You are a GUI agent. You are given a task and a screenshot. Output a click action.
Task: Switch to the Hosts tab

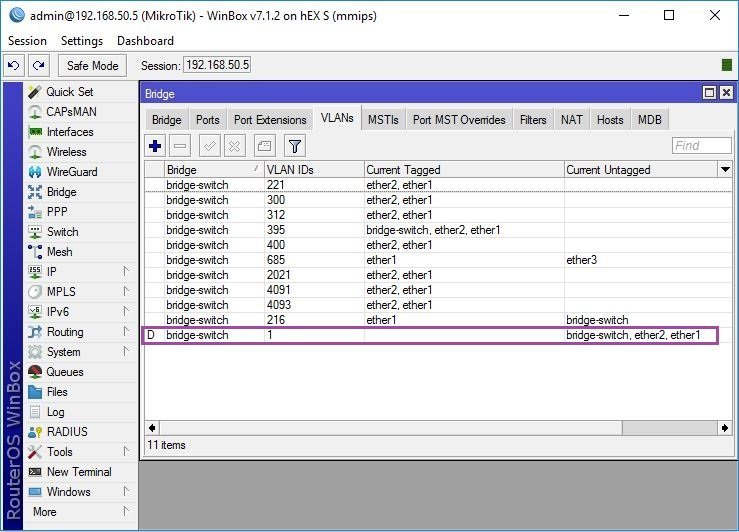point(610,120)
